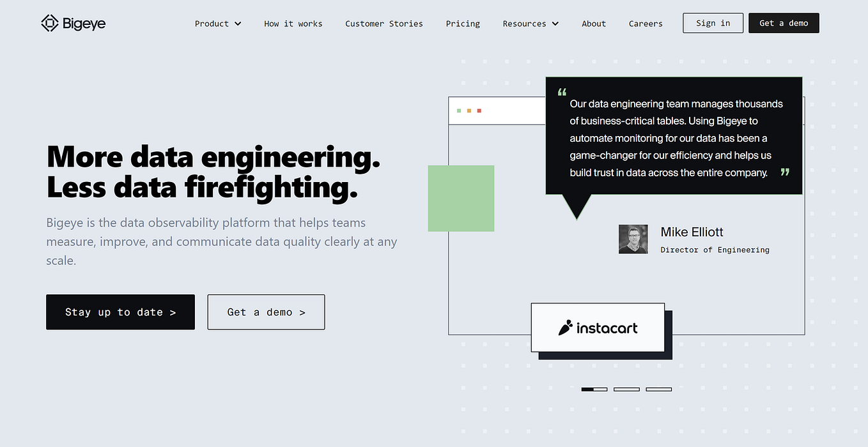The image size is (868, 447).
Task: Expand the Resources dropdown chevron
Action: pos(555,24)
